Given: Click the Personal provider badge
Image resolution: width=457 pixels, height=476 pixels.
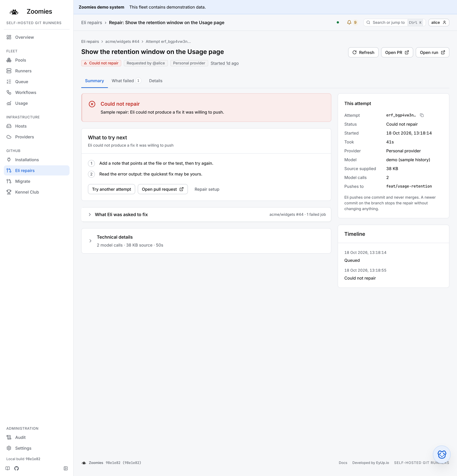Looking at the screenshot, I should (x=189, y=63).
